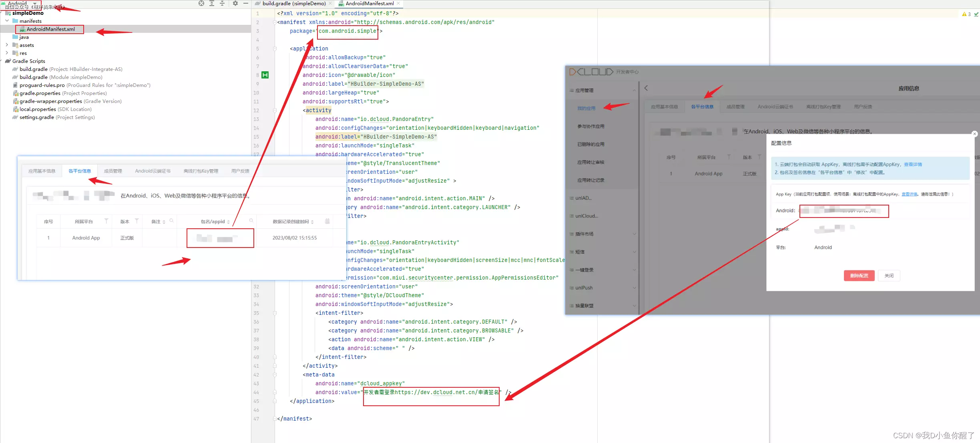Open project panel settings gear
Viewport: 980px width, 443px height.
click(x=235, y=3)
